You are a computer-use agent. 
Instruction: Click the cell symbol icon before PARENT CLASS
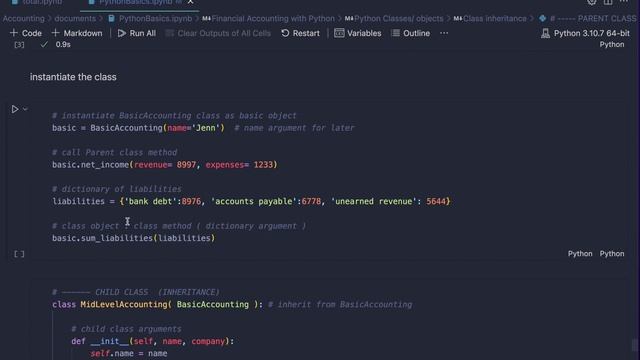point(542,18)
